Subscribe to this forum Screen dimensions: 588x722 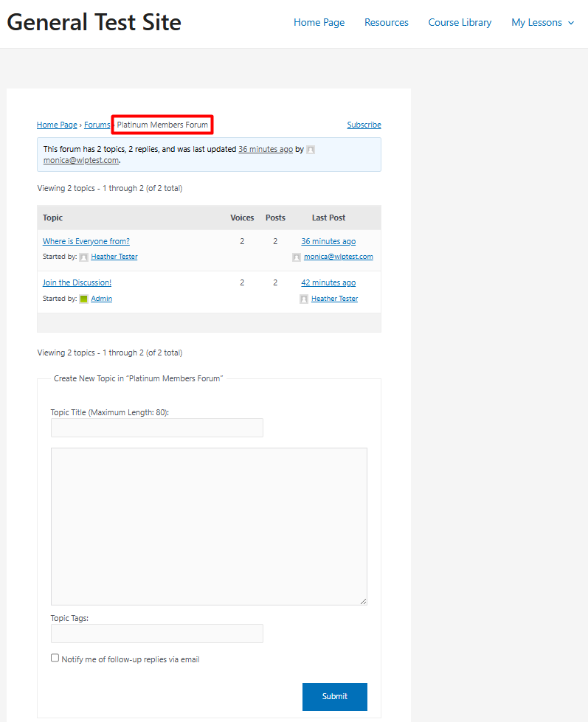pyautogui.click(x=364, y=125)
